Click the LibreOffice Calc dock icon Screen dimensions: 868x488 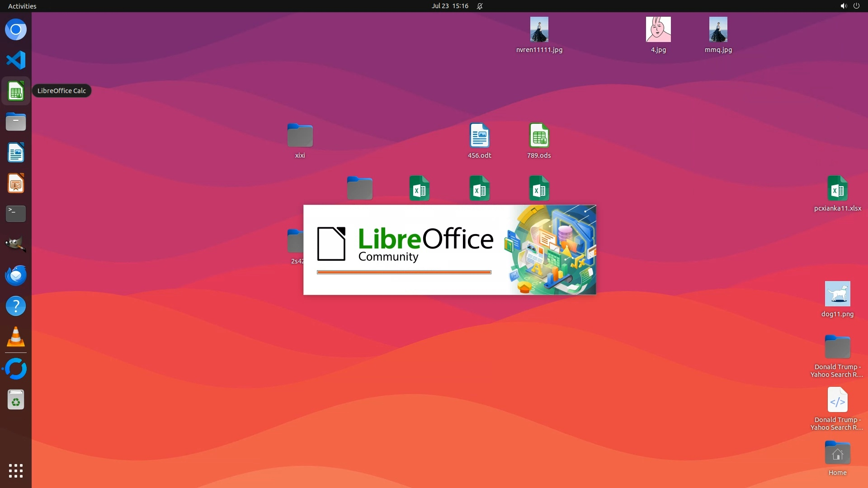click(16, 91)
